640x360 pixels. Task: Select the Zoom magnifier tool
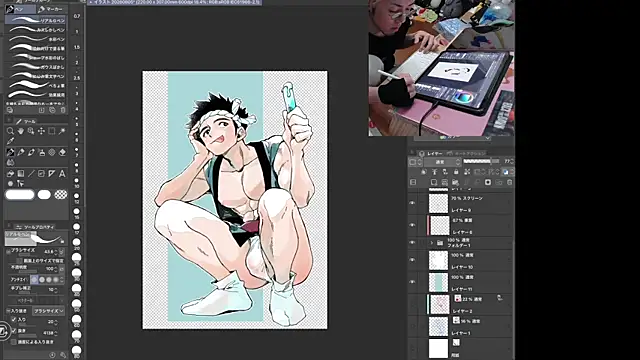[10, 131]
